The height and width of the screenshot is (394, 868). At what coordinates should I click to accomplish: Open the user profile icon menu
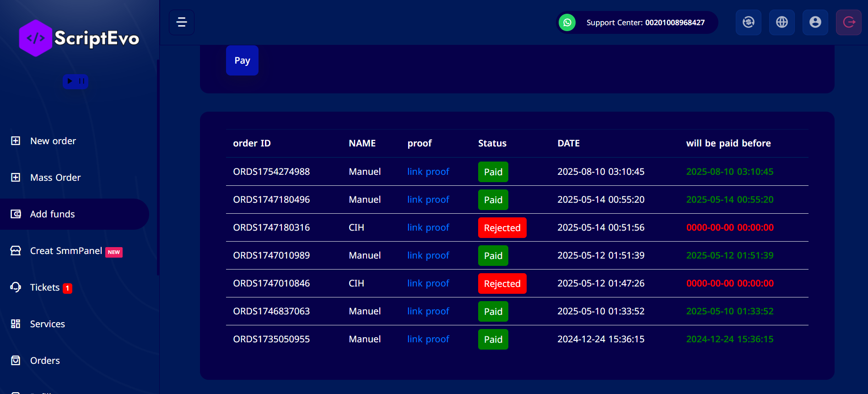[x=815, y=22]
